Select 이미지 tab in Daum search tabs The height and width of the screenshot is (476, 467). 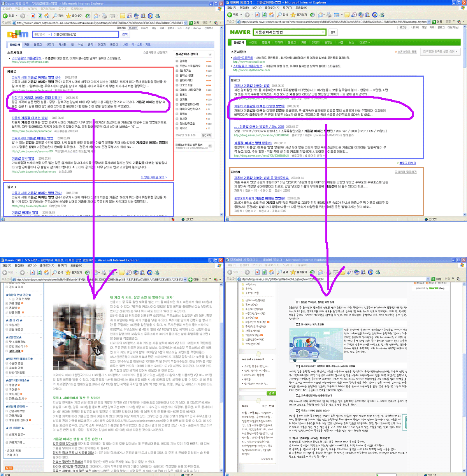[102, 44]
